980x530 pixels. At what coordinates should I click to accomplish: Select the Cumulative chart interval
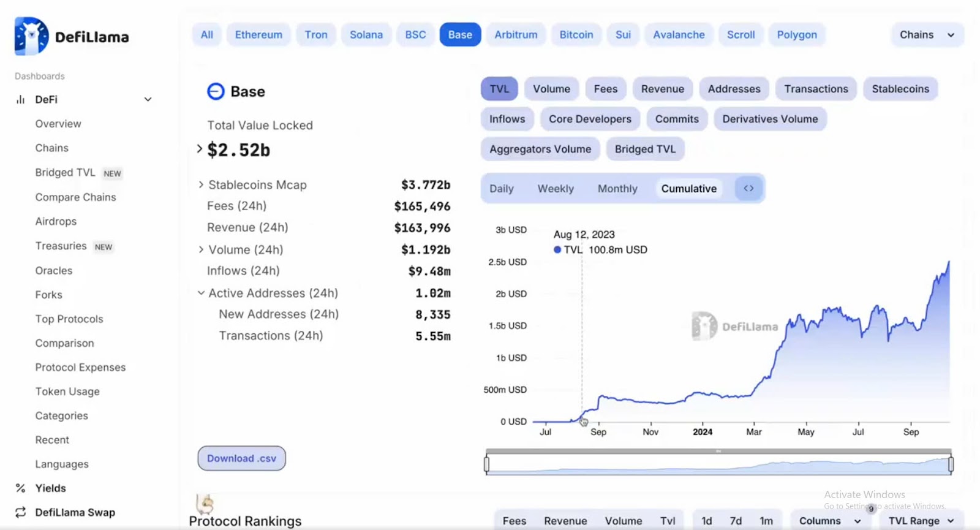pyautogui.click(x=689, y=189)
